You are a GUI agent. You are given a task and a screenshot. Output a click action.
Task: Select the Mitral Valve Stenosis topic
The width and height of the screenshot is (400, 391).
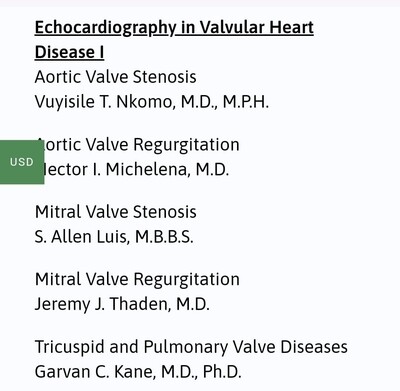coord(115,212)
